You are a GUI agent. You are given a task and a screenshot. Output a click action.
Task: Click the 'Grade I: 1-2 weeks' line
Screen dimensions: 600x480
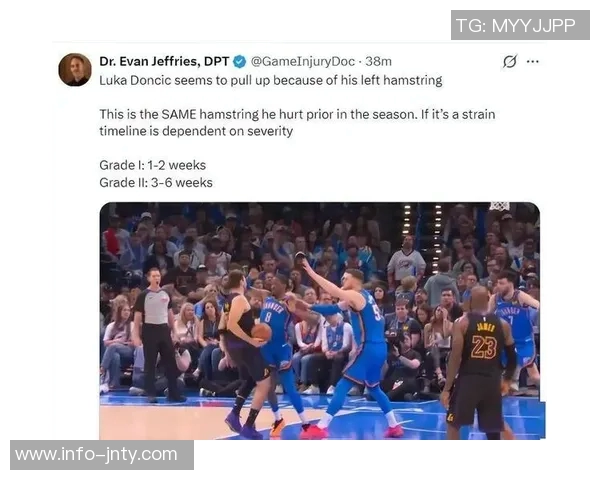(x=153, y=165)
